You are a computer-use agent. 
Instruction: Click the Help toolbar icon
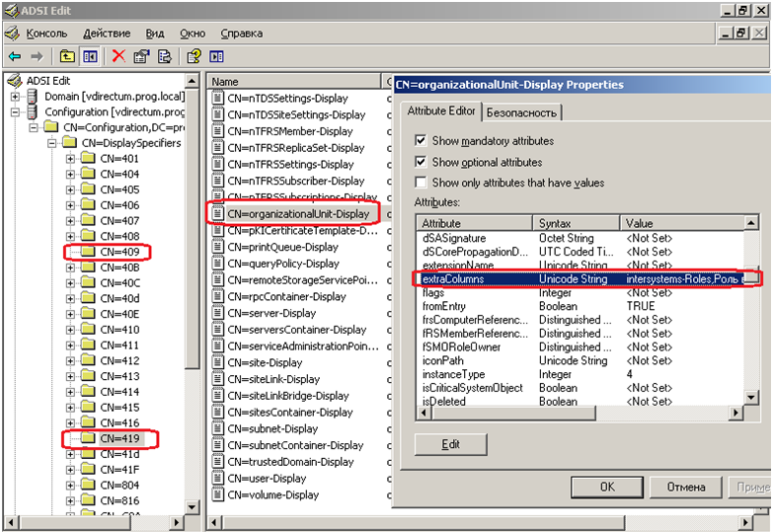(x=193, y=56)
